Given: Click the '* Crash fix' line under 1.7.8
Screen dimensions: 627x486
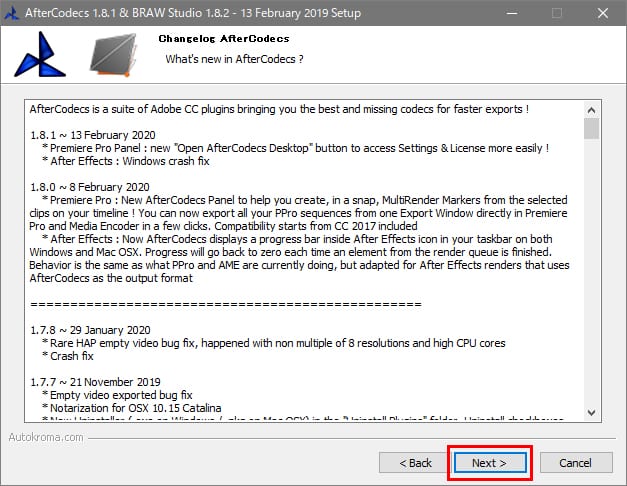Looking at the screenshot, I should click(68, 356).
